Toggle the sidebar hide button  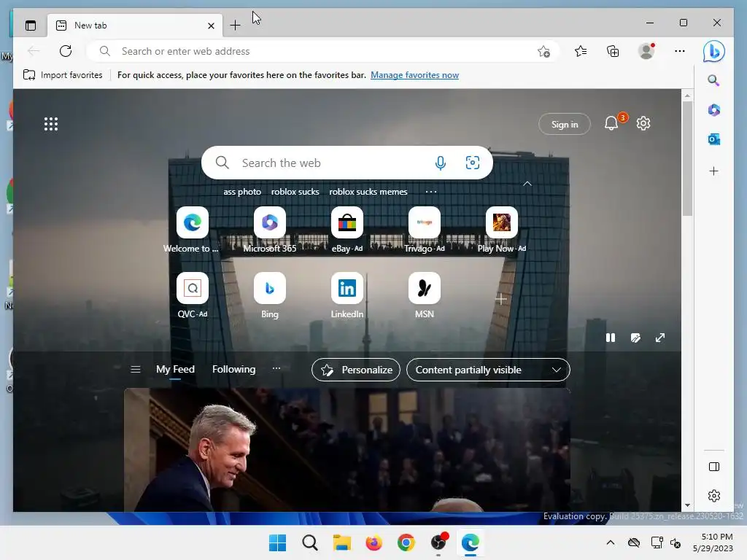[713, 467]
